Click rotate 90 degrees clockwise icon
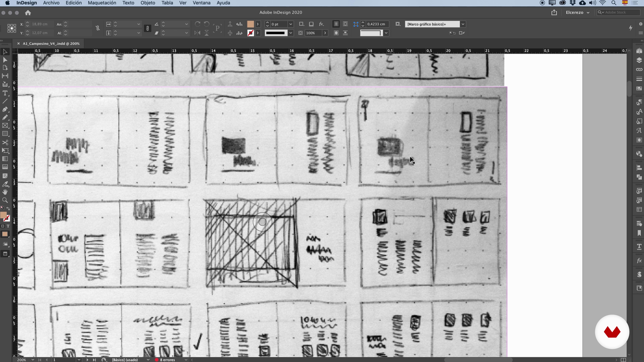 click(x=198, y=24)
